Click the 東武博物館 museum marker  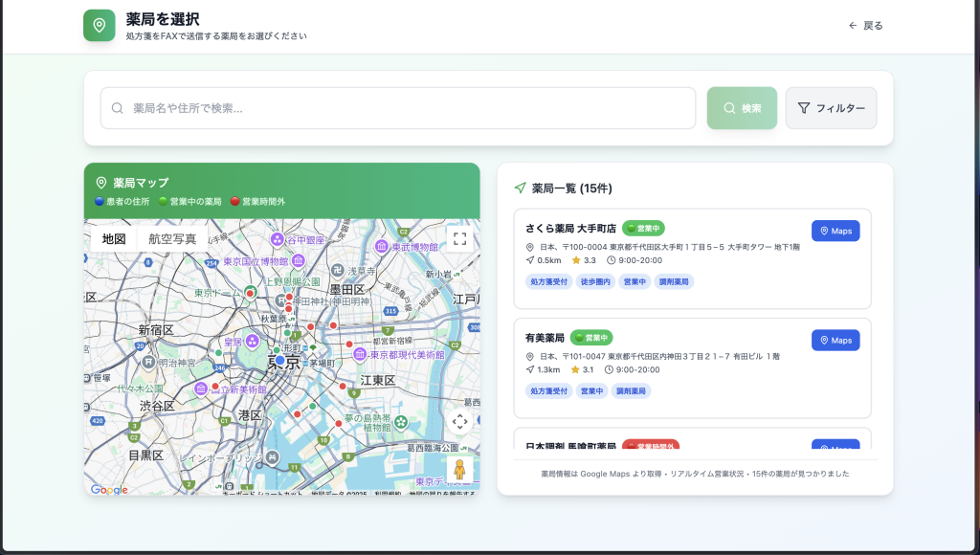[x=382, y=246]
